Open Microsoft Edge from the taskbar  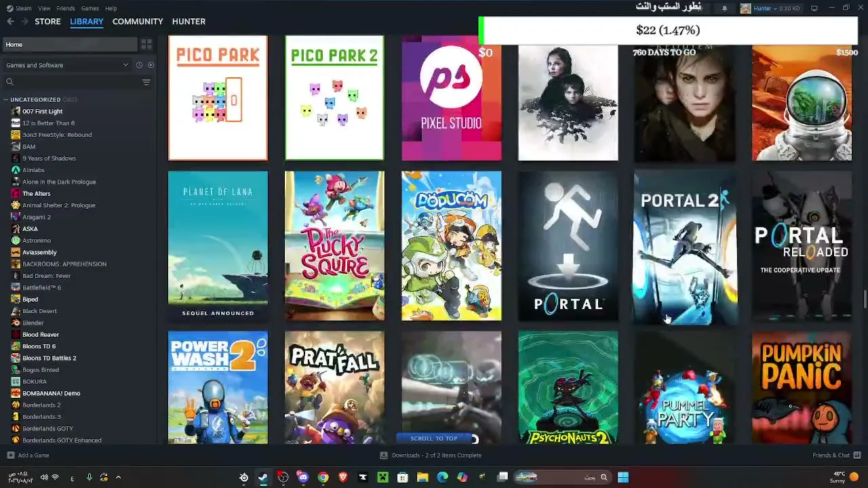[x=443, y=477]
